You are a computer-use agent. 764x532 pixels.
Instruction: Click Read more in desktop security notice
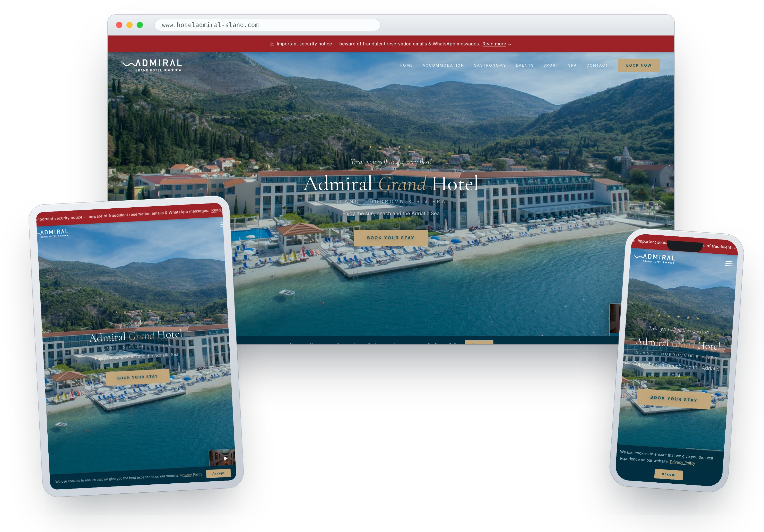pos(494,44)
